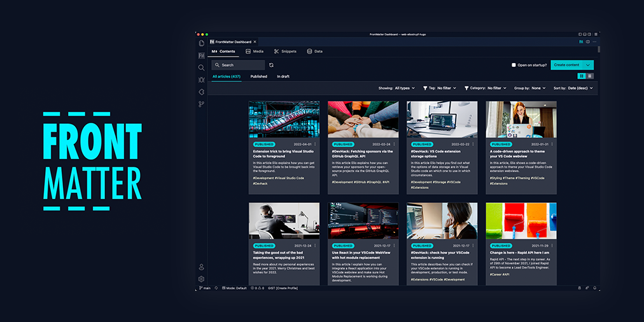Show the 'In draft' articles
The height and width of the screenshot is (322, 644).
[283, 76]
